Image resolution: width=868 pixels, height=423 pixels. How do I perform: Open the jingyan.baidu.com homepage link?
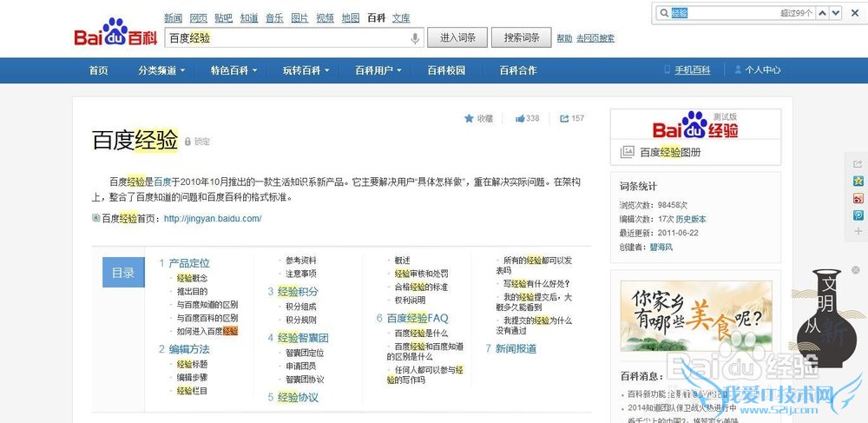click(213, 219)
